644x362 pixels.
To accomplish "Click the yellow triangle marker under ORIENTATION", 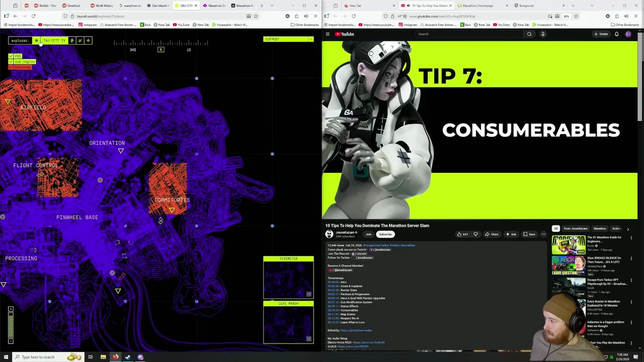I will [121, 151].
